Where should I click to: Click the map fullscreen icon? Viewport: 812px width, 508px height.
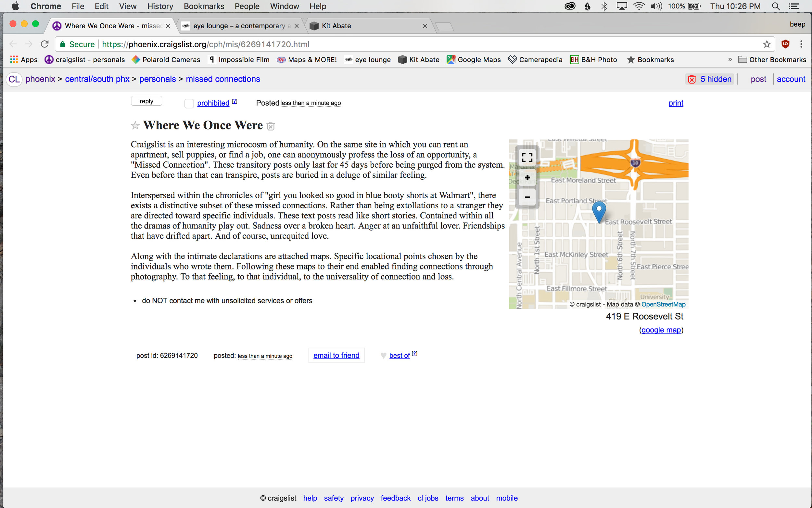point(527,157)
